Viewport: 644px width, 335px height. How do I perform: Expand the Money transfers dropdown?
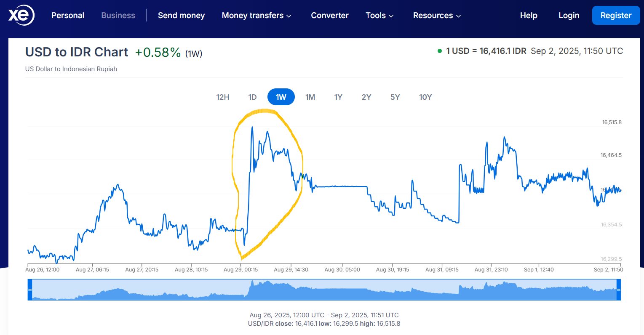(256, 16)
